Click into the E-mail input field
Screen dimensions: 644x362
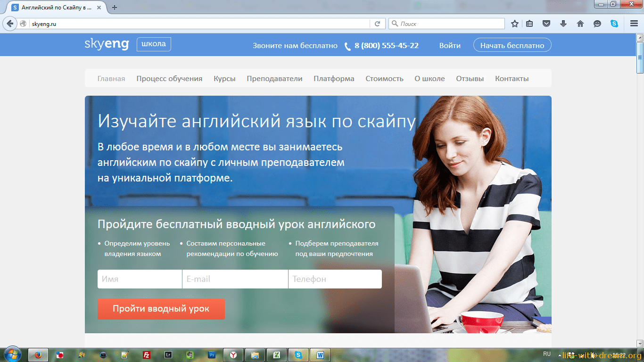point(235,279)
